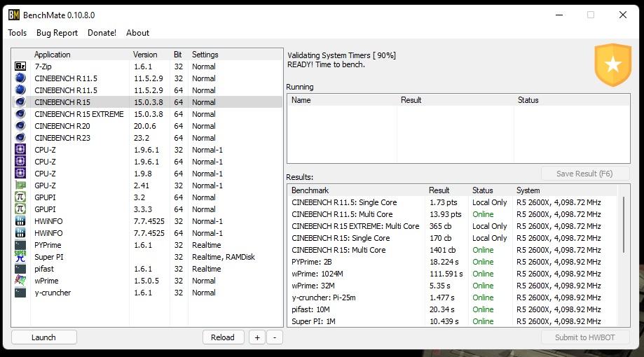Click the Super PI row icon
The image size is (644, 357).
pos(20,256)
